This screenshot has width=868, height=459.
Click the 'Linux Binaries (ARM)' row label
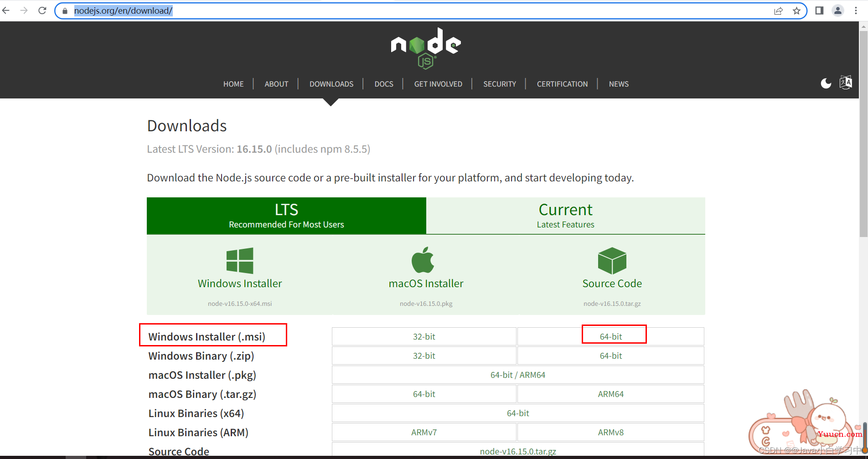click(198, 432)
